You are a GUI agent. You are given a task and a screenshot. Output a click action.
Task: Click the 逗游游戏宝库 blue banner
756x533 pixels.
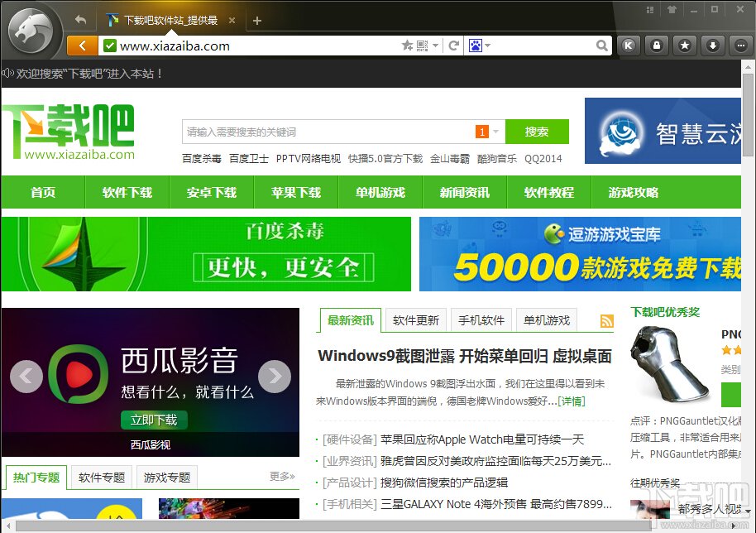coord(580,254)
